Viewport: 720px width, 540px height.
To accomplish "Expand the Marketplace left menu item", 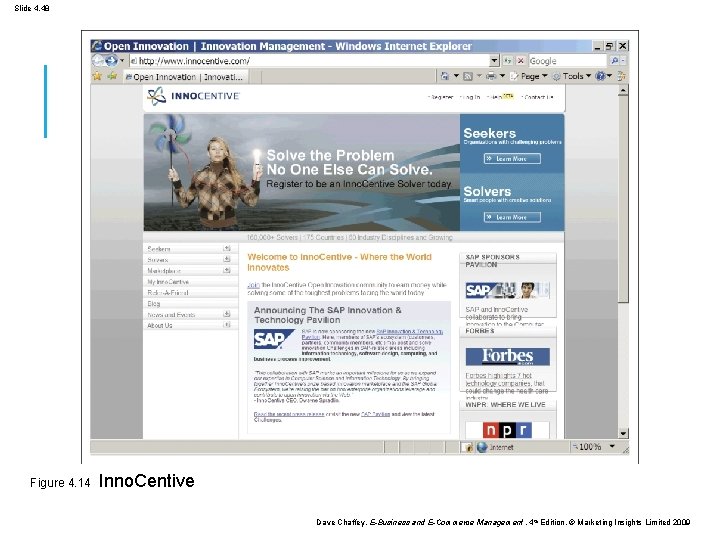I will click(x=227, y=270).
